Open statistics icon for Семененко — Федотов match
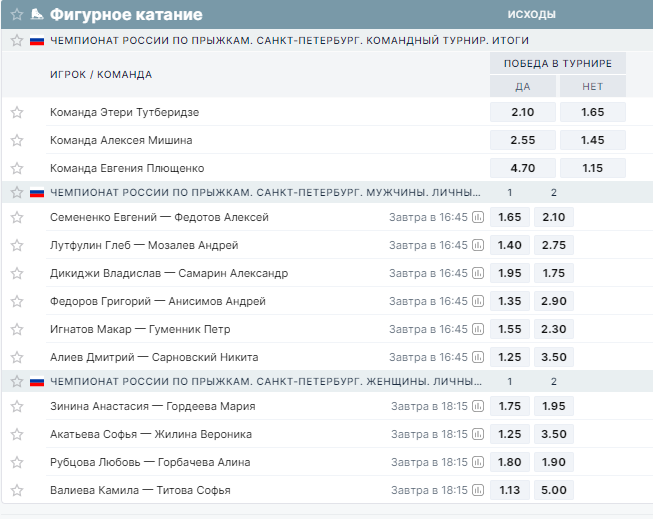 [x=478, y=217]
